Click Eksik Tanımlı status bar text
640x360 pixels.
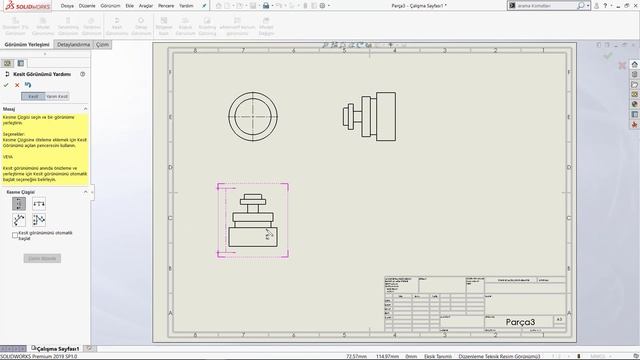[x=438, y=356]
